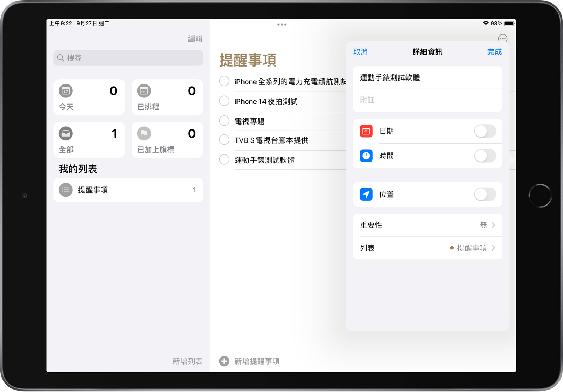Open the All (全部) inbox tray icon
The image size is (563, 392).
pyautogui.click(x=66, y=133)
